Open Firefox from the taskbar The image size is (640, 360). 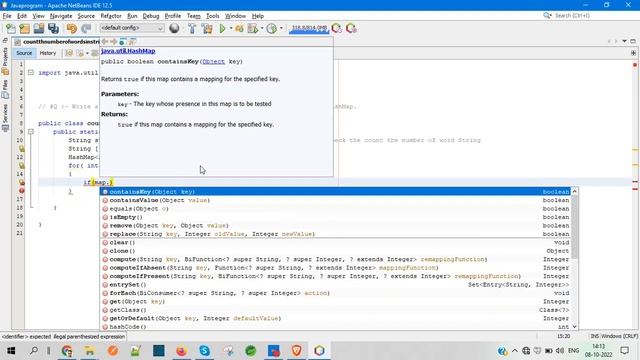[181, 351]
